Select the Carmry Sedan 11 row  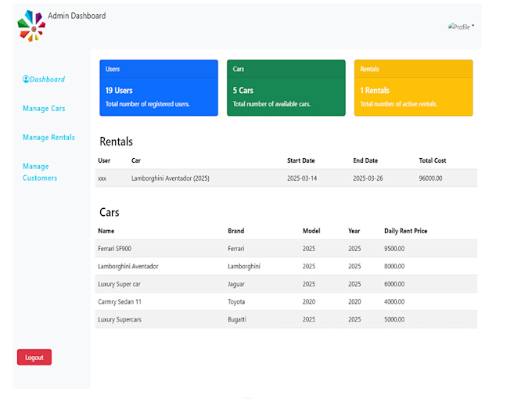coord(286,302)
